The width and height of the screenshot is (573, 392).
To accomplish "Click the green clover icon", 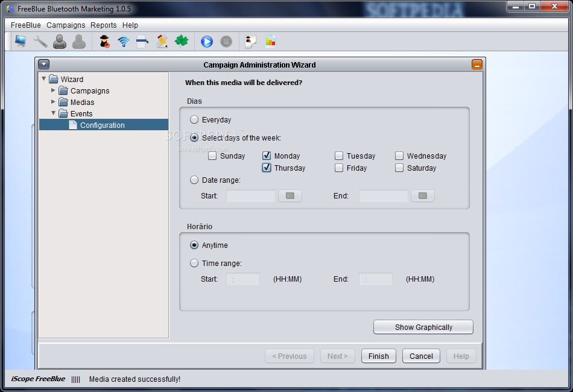I will [182, 41].
